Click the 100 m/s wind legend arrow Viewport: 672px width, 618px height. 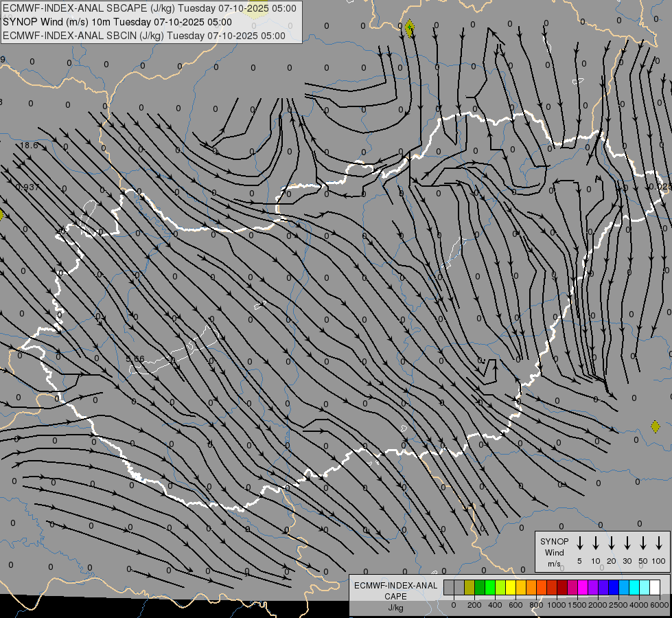[x=659, y=543]
